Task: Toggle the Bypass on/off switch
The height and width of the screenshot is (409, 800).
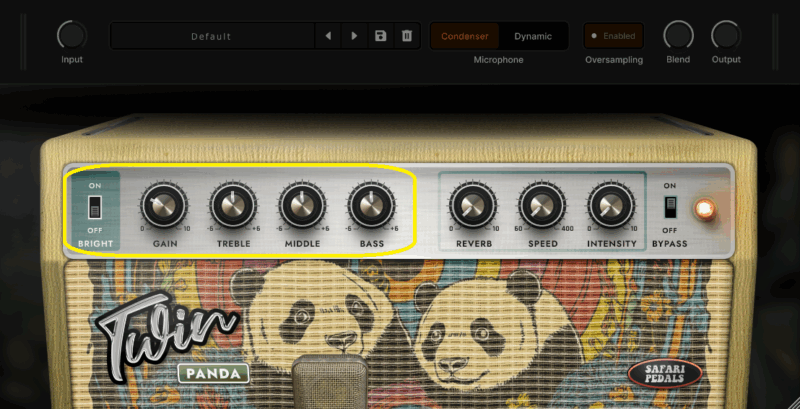Action: tap(670, 208)
